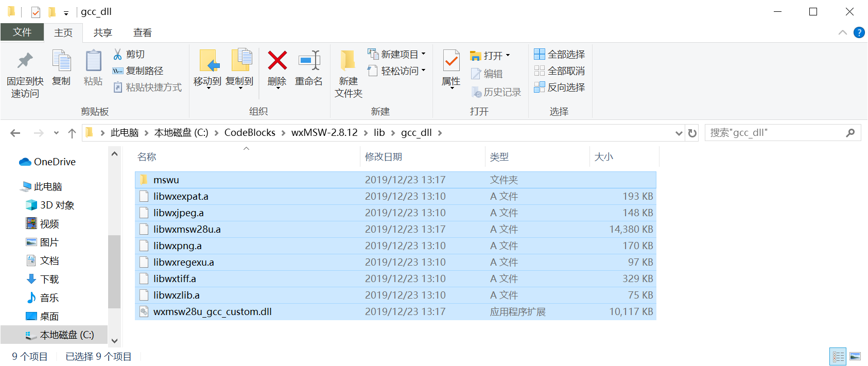Sort by the 大小 size column
The image size is (868, 366).
pyautogui.click(x=624, y=156)
